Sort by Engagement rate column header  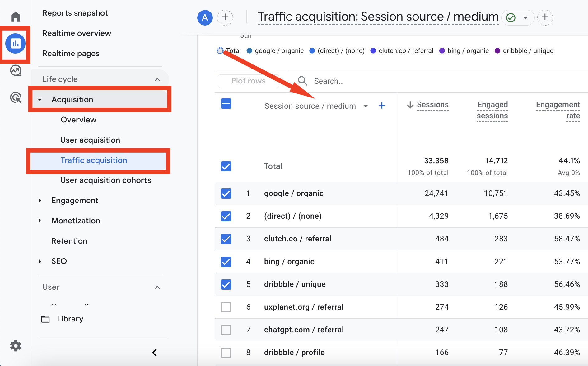(558, 110)
